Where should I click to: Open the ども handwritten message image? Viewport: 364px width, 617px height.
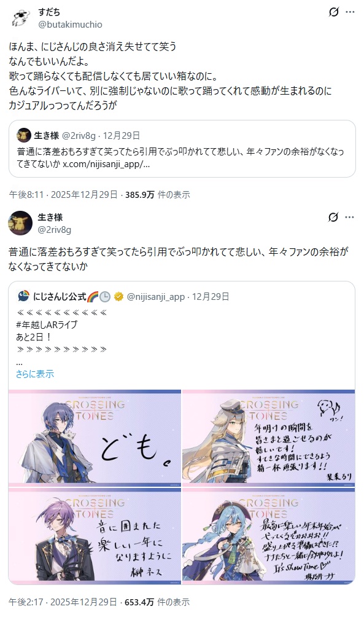95,438
